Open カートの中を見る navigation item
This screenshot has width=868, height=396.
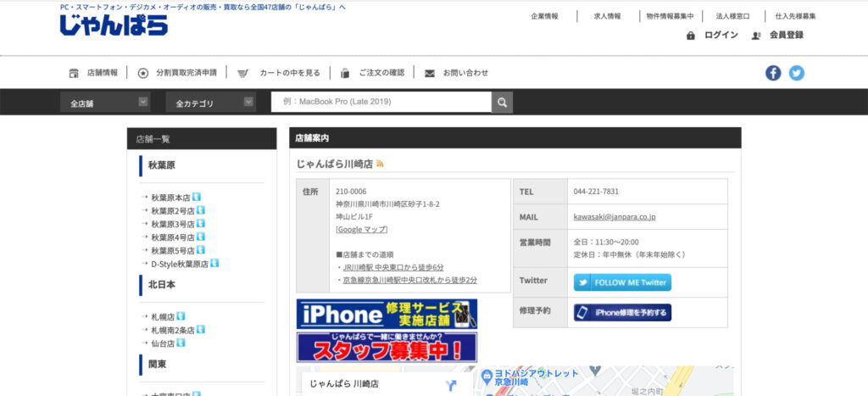(290, 73)
